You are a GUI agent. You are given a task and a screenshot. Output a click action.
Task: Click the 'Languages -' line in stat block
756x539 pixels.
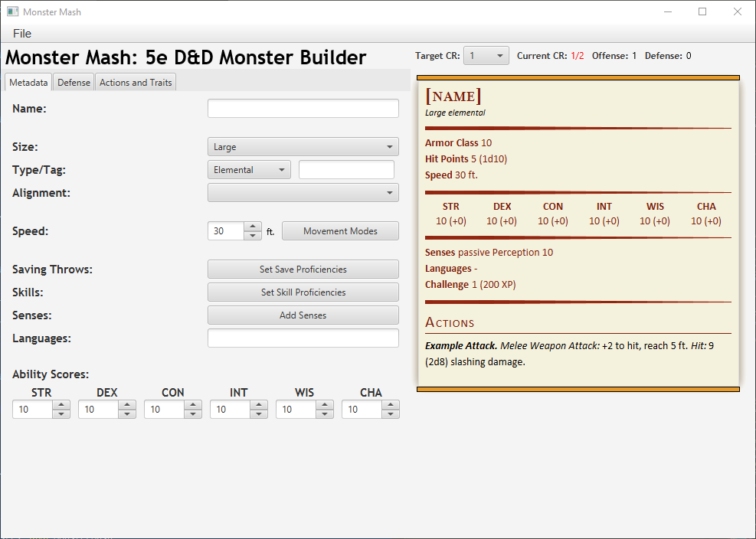tap(451, 269)
